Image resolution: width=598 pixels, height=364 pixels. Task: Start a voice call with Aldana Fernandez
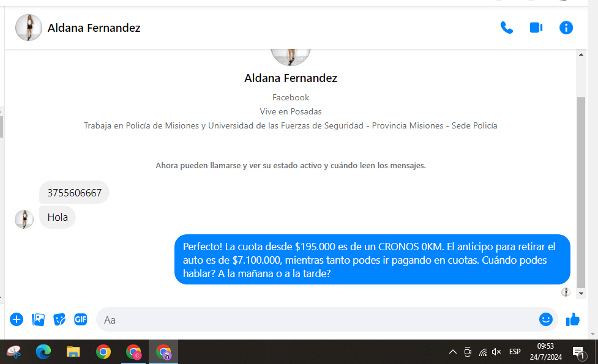[x=506, y=28]
